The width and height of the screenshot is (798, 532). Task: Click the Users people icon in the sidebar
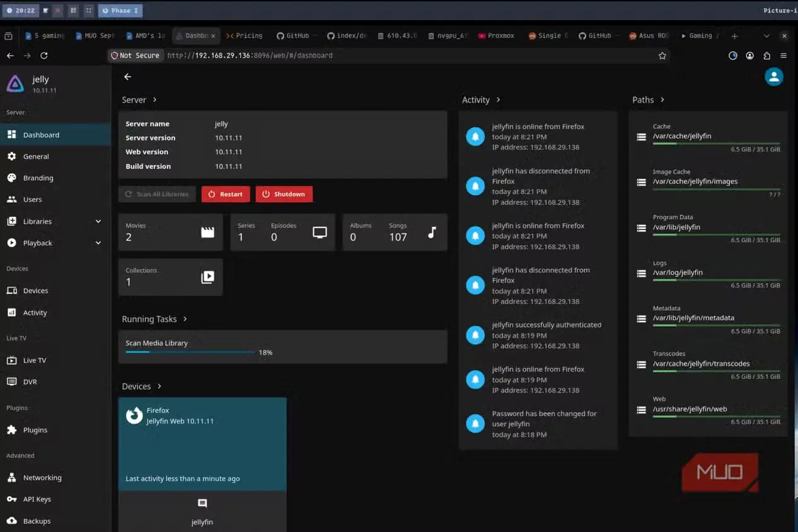pyautogui.click(x=11, y=199)
